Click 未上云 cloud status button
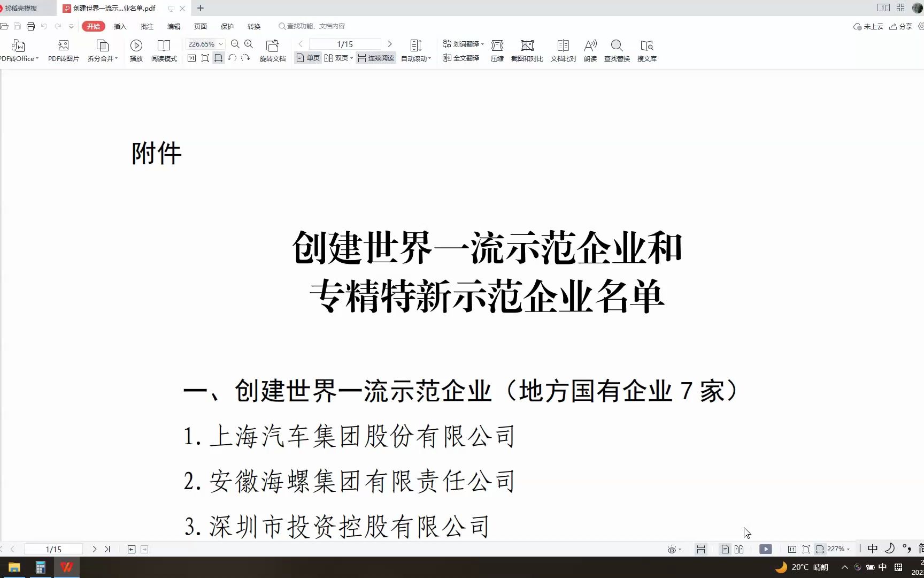The image size is (924, 578). (868, 26)
